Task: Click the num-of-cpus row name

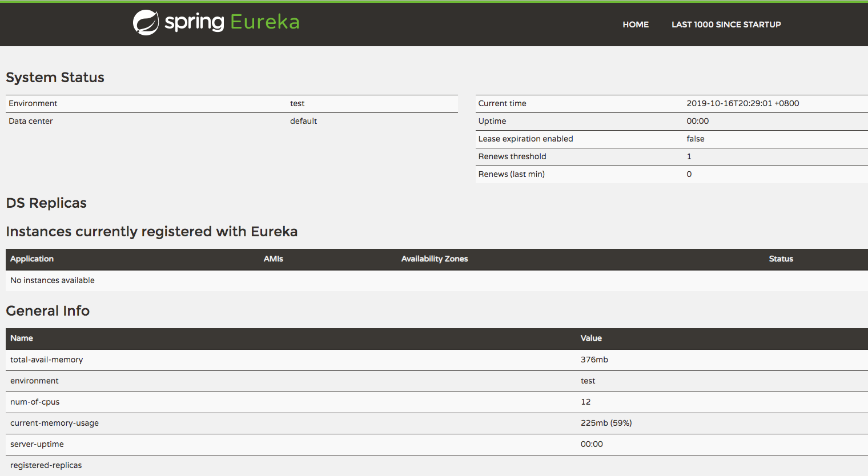Action: [35, 402]
